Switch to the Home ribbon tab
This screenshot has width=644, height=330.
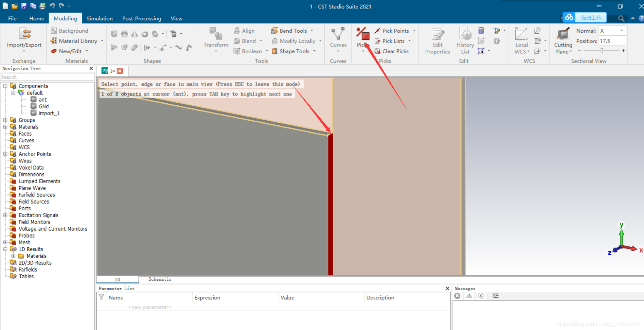pyautogui.click(x=37, y=18)
